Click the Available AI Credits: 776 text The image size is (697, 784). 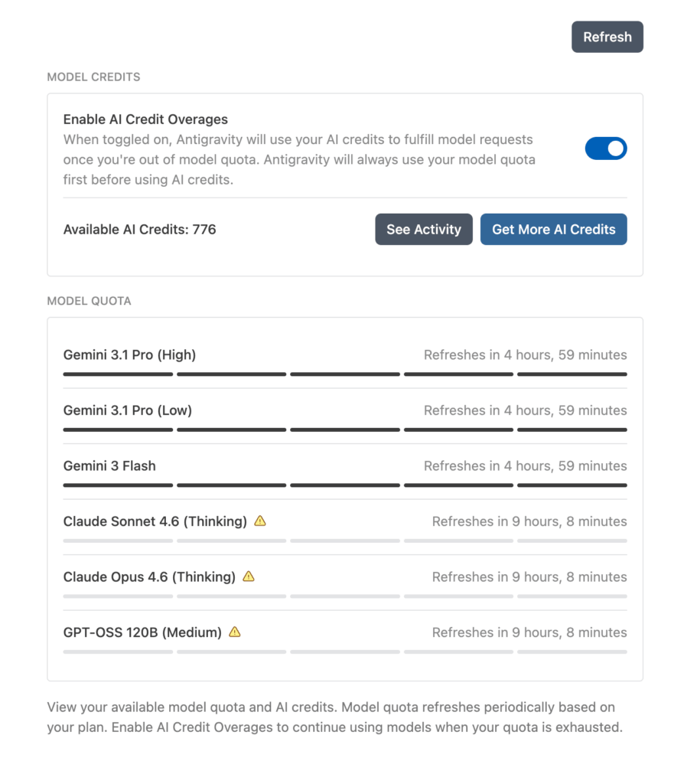139,229
